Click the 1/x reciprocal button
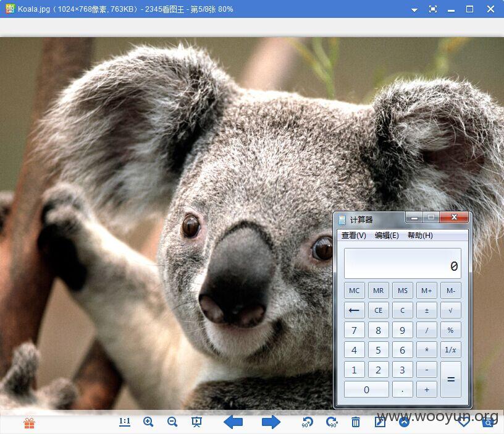The width and height of the screenshot is (504, 434). click(451, 350)
